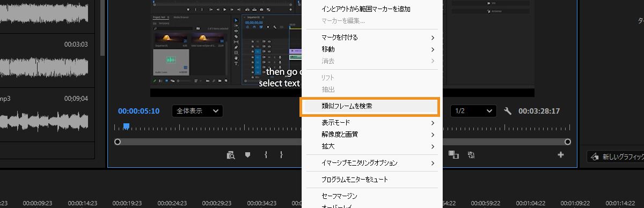Open the 1/2 playback resolution dropdown

473,111
